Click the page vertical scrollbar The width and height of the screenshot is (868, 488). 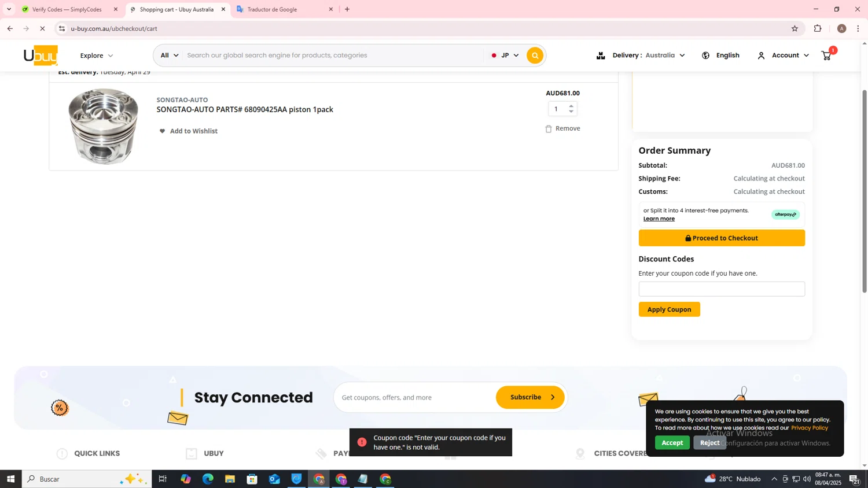[865, 191]
